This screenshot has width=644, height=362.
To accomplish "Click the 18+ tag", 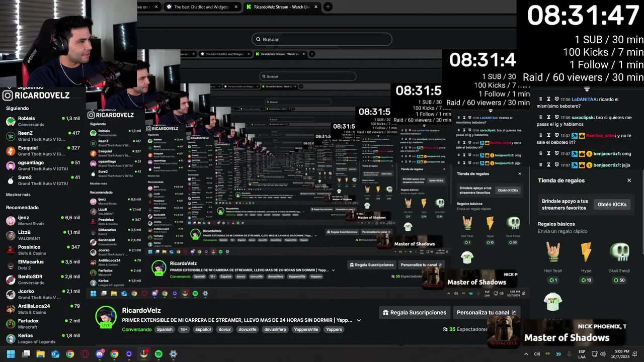I will pyautogui.click(x=184, y=330).
